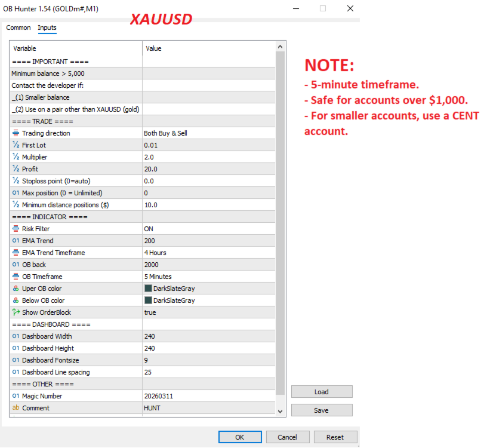Click the color icon beside Below OB color
The image size is (484, 448).
click(16, 300)
